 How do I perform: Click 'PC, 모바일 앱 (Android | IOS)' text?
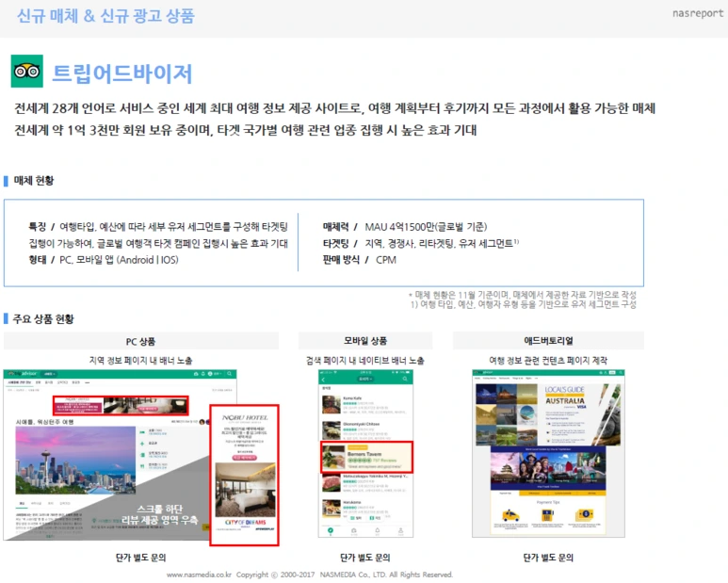(119, 260)
